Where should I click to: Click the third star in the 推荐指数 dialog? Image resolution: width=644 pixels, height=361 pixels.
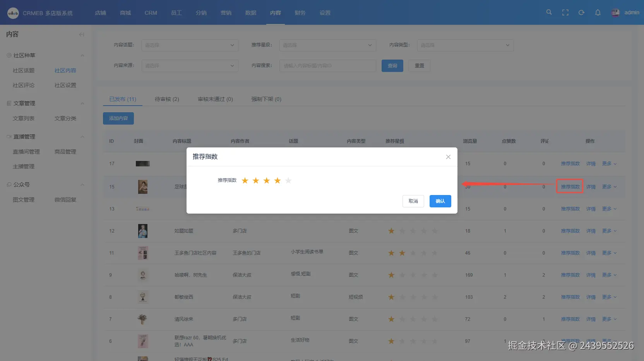[267, 180]
